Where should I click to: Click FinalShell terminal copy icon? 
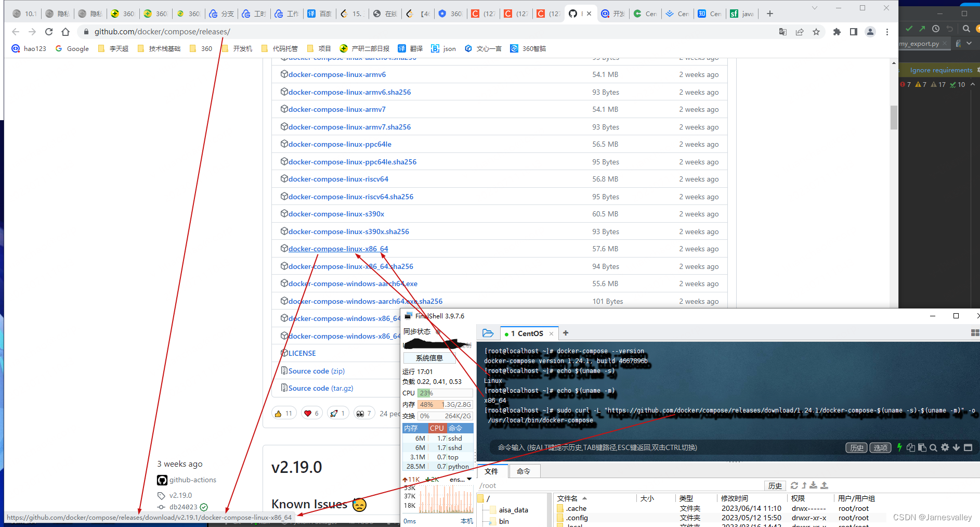pos(911,447)
